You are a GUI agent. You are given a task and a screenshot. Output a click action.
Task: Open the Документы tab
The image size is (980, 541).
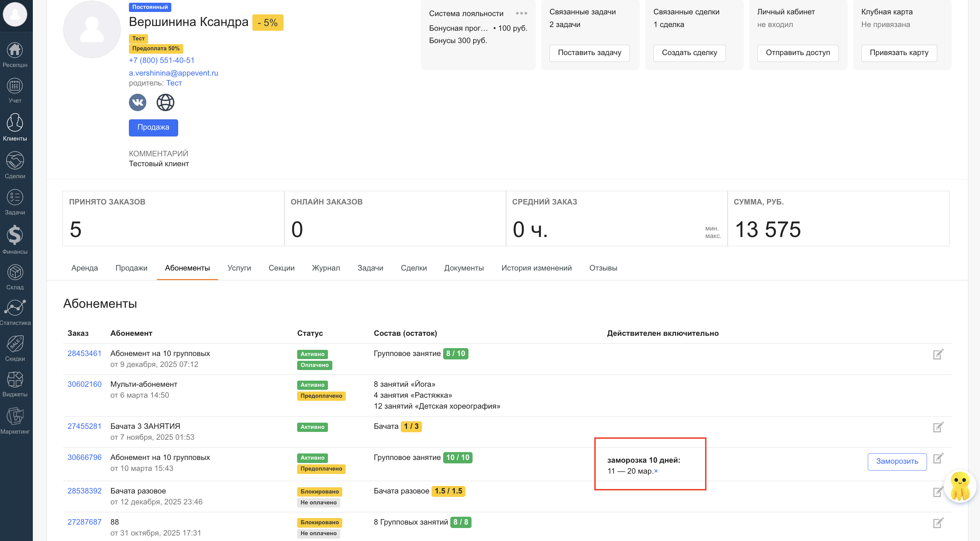click(x=464, y=268)
